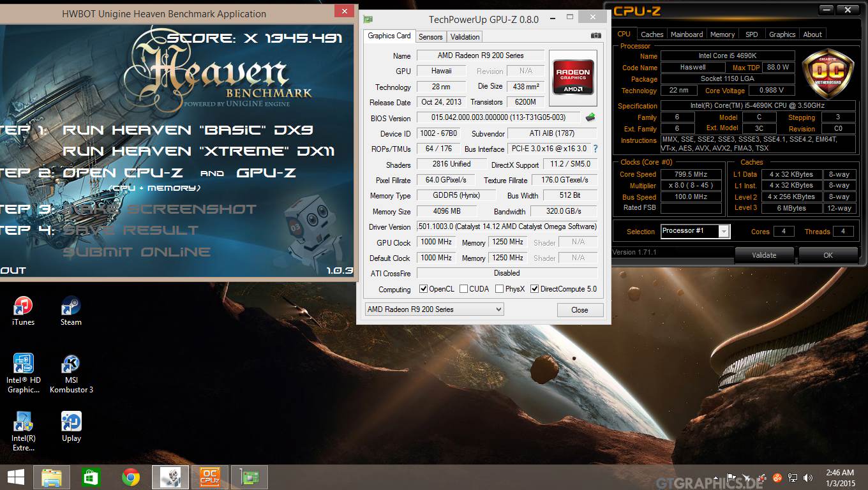Click the GPU-Z Close button
This screenshot has height=490, width=868.
pyautogui.click(x=580, y=310)
